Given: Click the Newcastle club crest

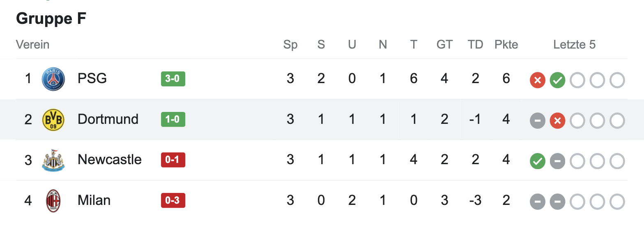Looking at the screenshot, I should [x=53, y=160].
